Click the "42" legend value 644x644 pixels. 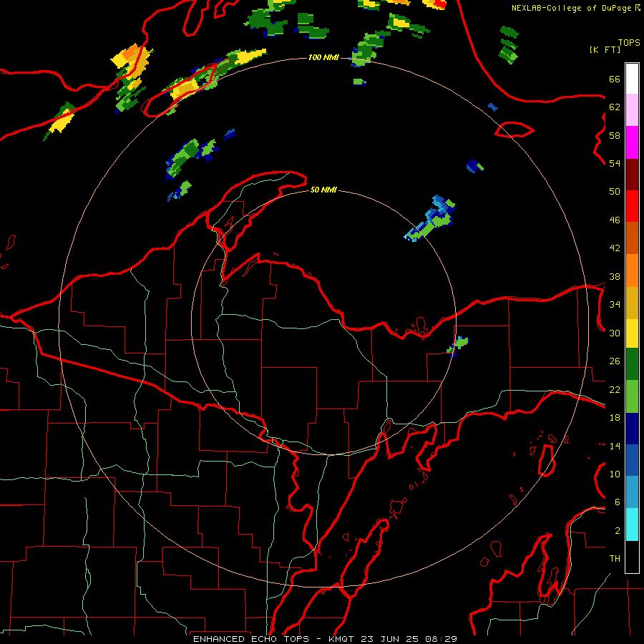[615, 248]
